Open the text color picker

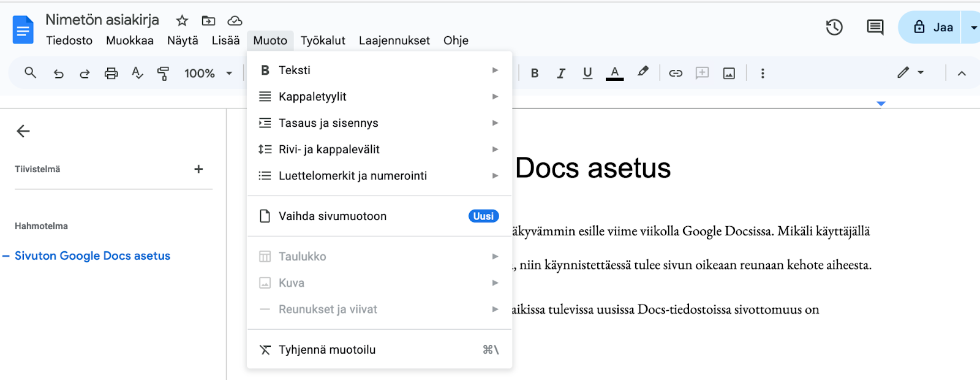click(x=614, y=74)
